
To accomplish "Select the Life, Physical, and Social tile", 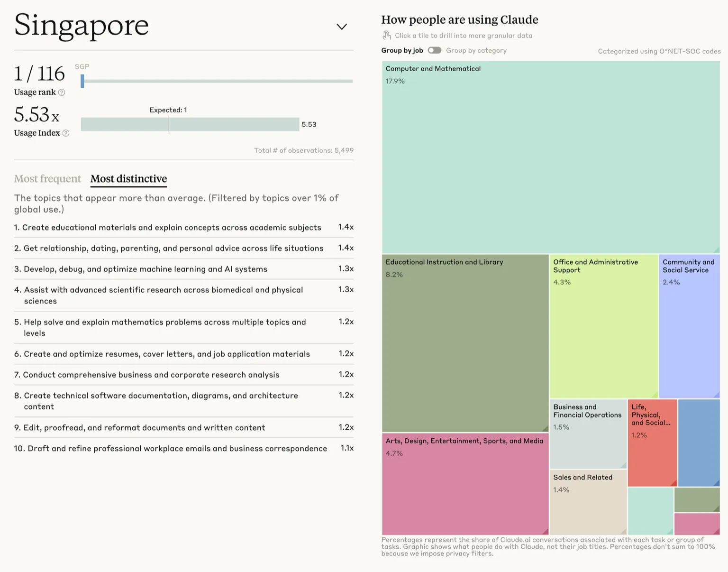I will [652, 443].
